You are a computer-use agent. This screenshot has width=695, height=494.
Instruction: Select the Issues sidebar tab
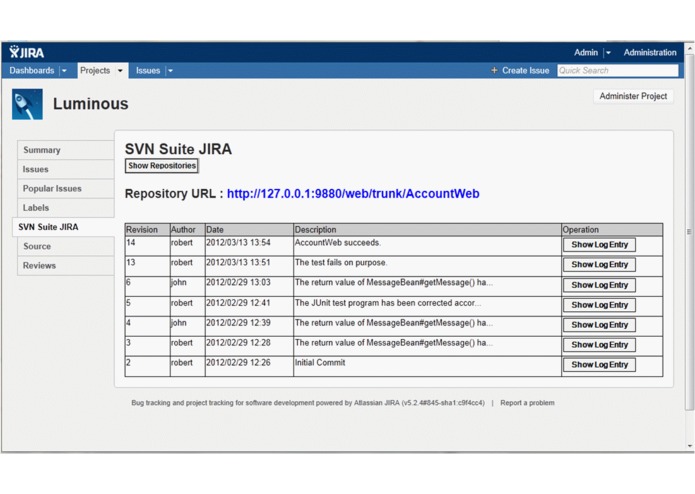66,169
